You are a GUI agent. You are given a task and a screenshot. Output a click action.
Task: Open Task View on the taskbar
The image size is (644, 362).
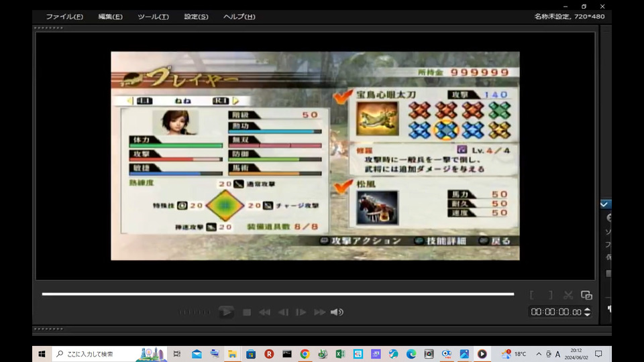pyautogui.click(x=177, y=354)
